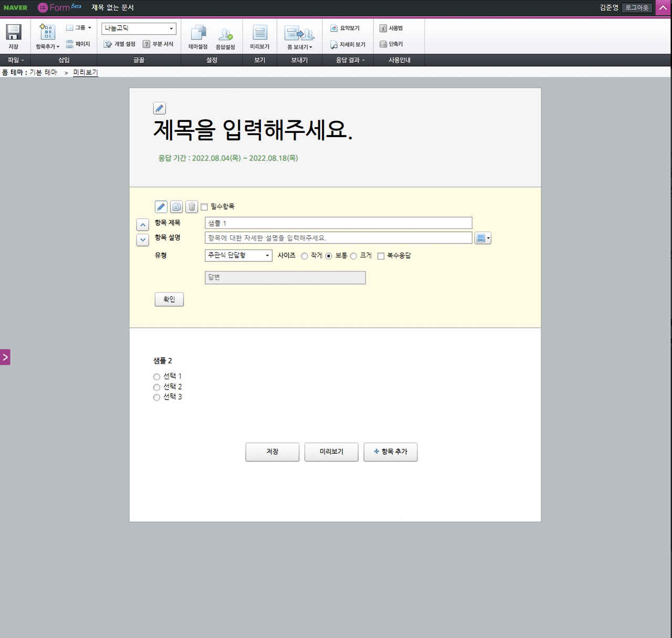Enable the 필수항목 checkbox
The image size is (672, 638).
204,207
